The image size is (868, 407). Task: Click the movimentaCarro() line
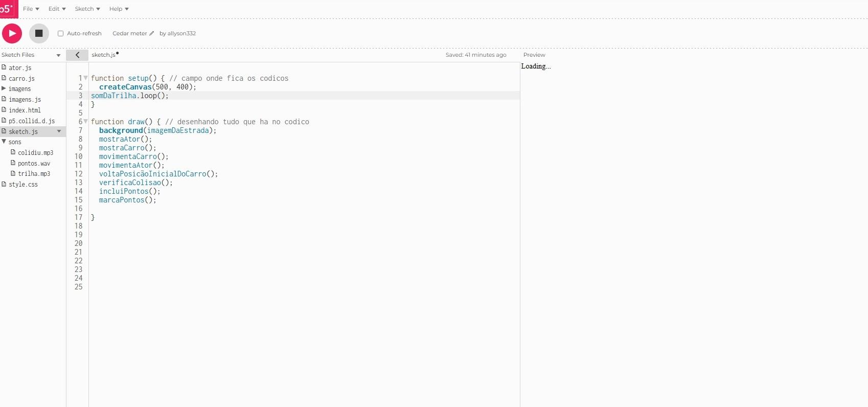[134, 156]
